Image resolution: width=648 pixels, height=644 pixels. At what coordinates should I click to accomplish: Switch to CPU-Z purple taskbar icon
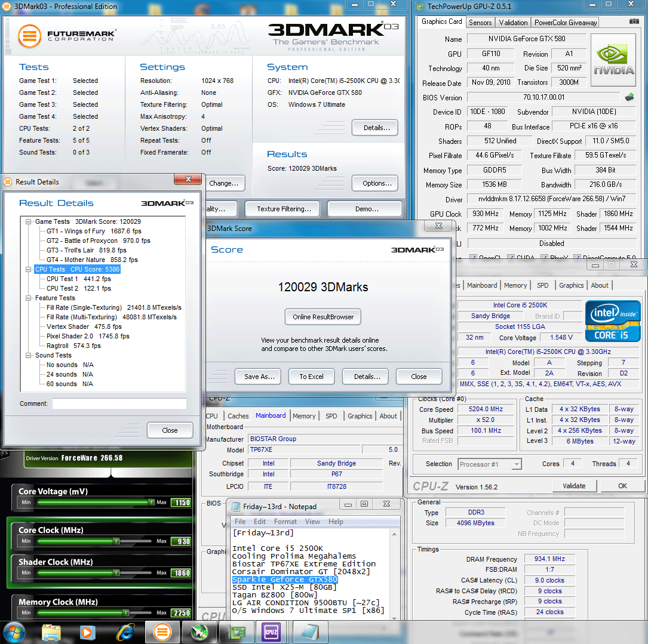(x=271, y=633)
